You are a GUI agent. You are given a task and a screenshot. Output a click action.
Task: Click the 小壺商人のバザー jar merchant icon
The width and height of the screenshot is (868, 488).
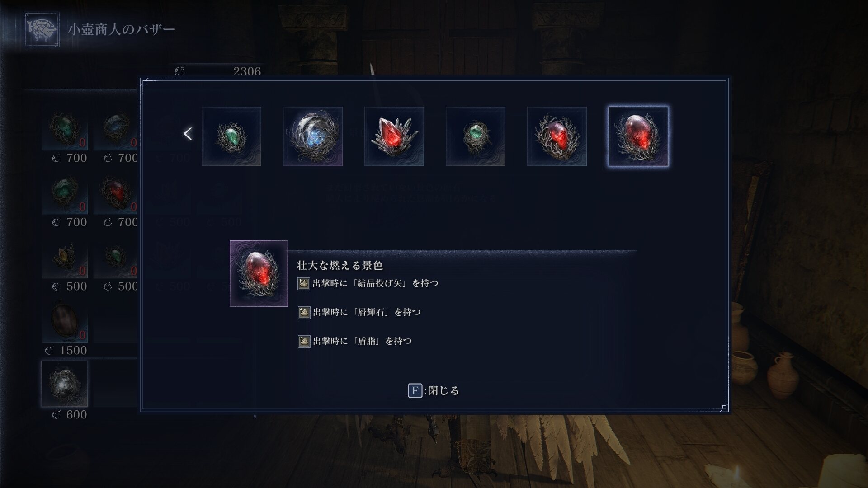tap(42, 29)
